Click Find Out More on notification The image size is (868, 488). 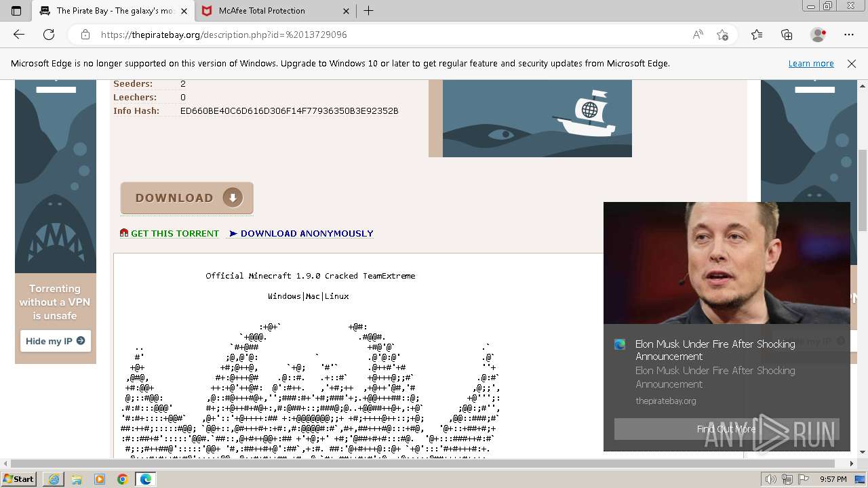click(x=726, y=429)
